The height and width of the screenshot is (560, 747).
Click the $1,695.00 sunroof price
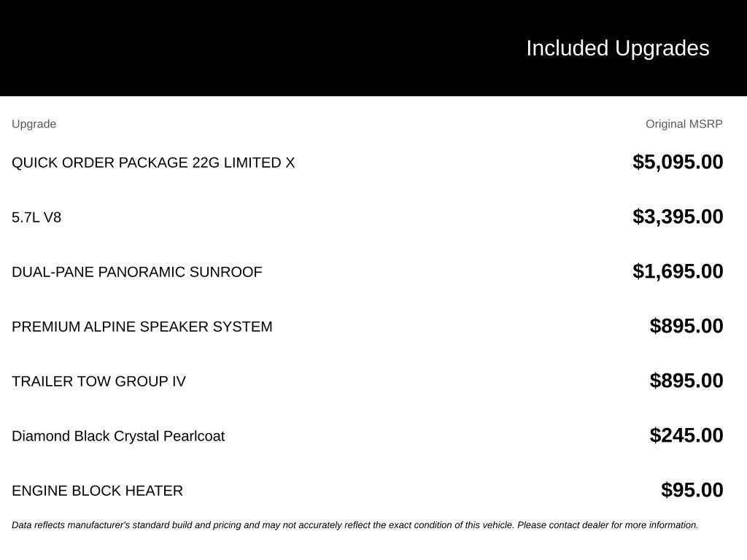point(678,271)
